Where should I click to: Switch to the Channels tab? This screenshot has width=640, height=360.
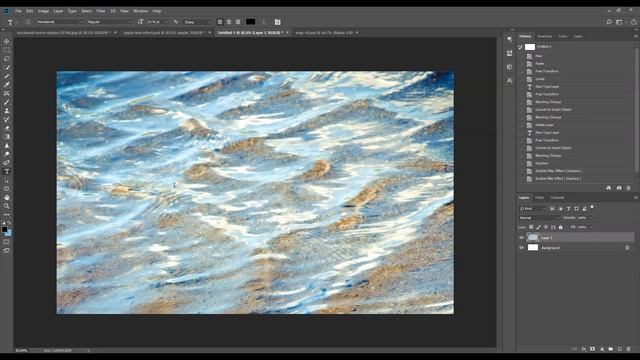click(558, 198)
